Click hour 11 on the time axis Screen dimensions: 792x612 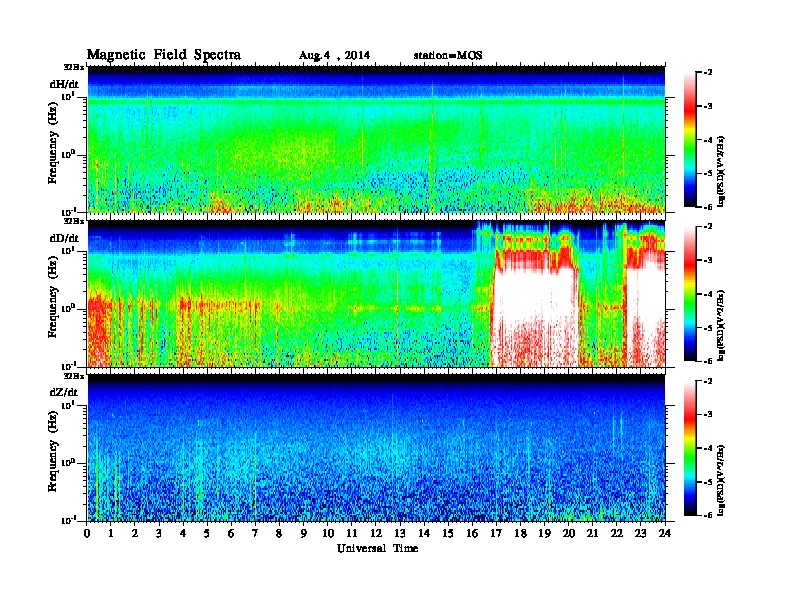click(352, 534)
